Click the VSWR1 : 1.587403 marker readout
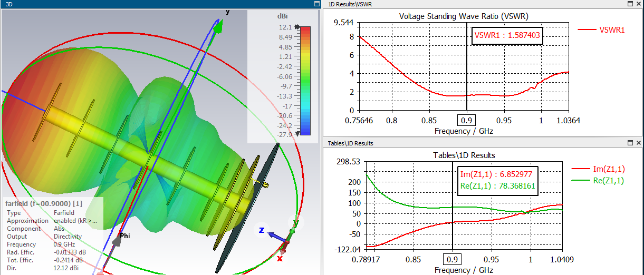 tap(506, 35)
